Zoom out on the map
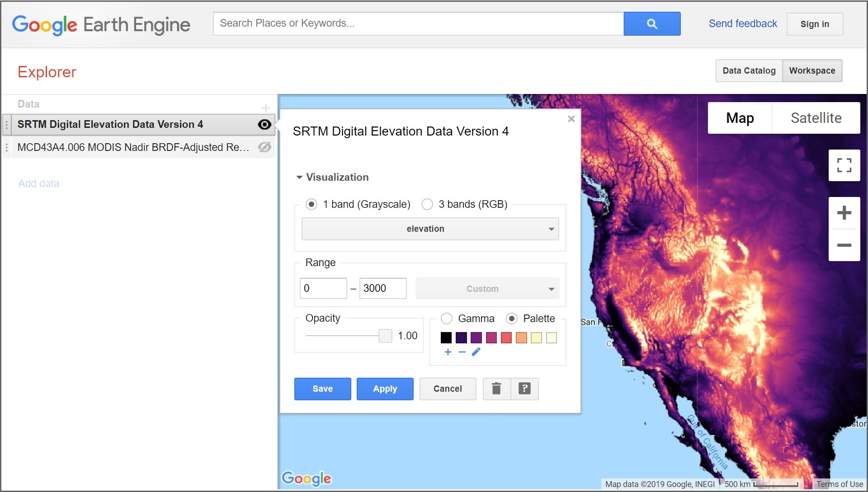This screenshot has height=492, width=868. pyautogui.click(x=844, y=245)
